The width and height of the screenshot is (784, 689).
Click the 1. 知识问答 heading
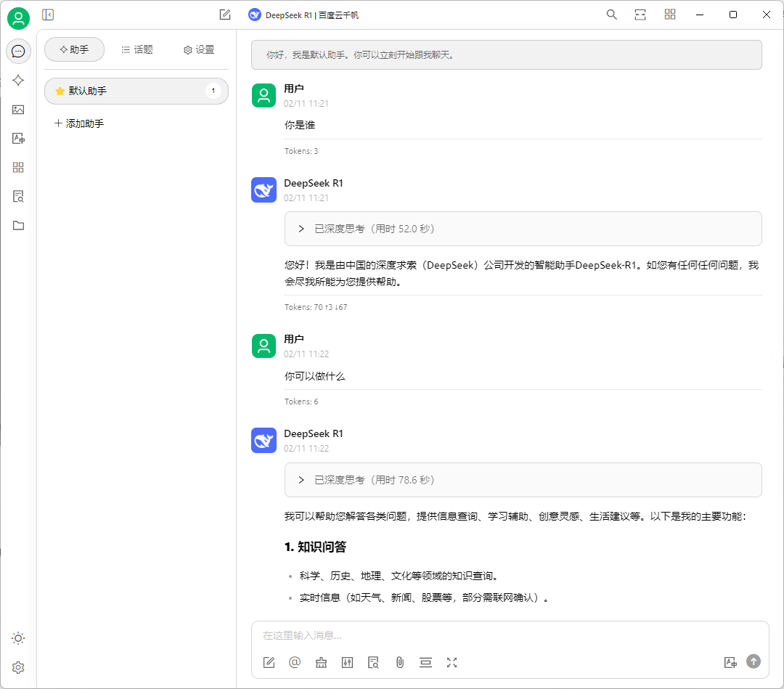point(316,547)
